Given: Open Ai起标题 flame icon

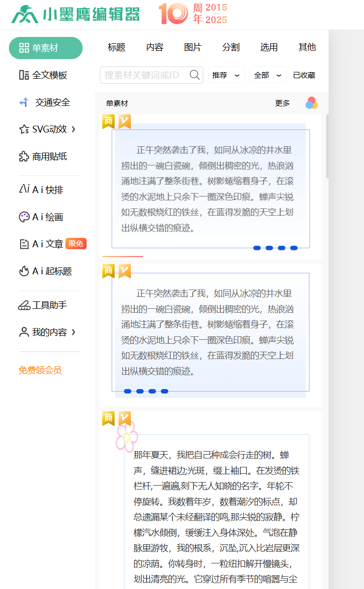Looking at the screenshot, I should pyautogui.click(x=24, y=271).
